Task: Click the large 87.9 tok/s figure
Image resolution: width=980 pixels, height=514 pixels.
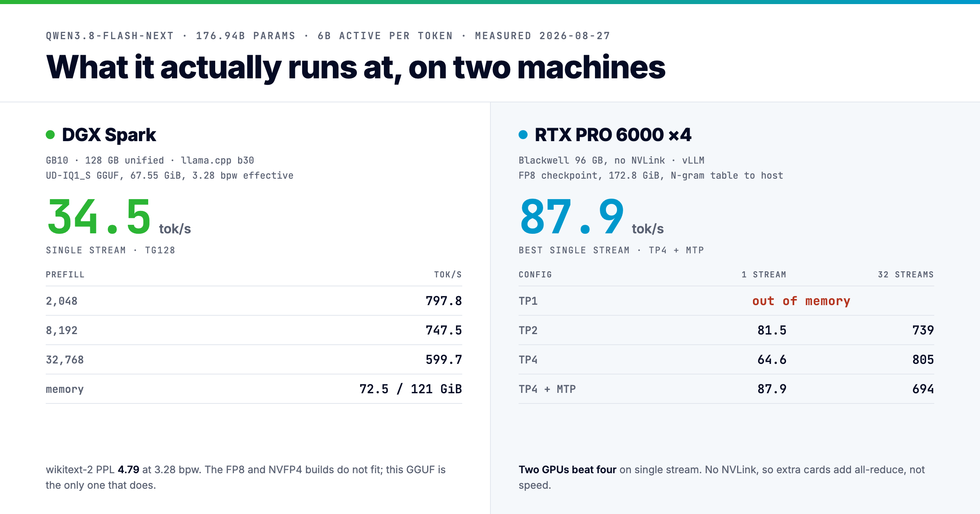Action: point(592,217)
